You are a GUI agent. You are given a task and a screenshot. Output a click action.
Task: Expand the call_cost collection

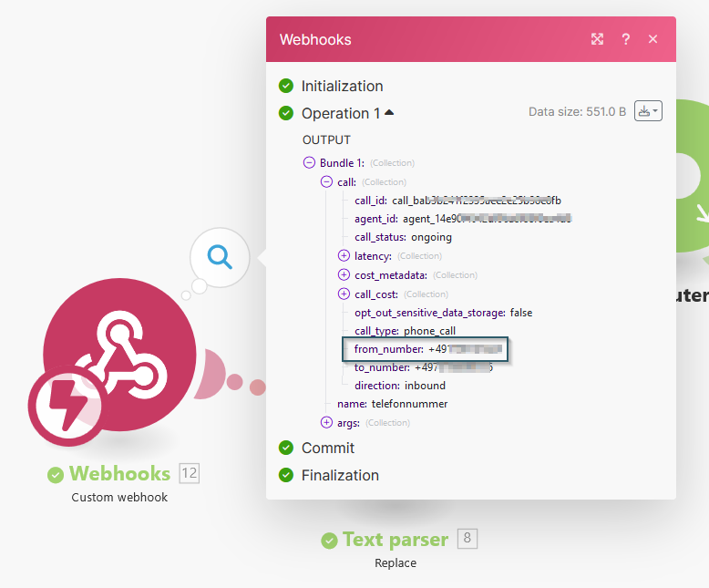(344, 294)
